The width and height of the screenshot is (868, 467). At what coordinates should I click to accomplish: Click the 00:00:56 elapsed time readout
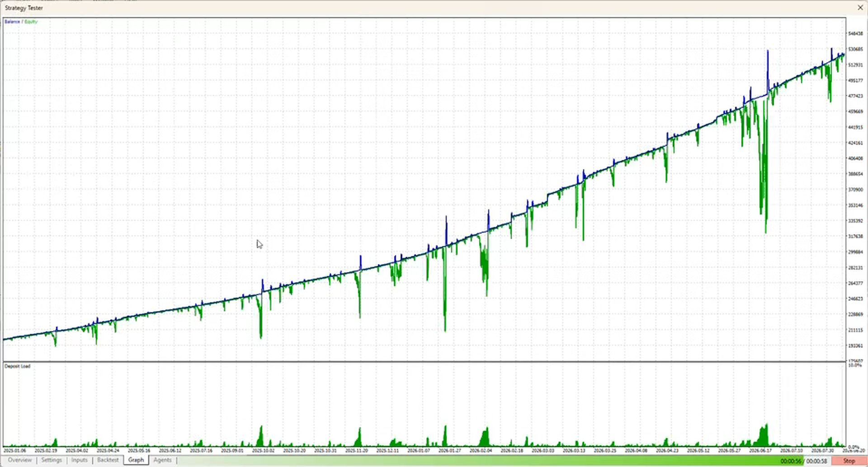pyautogui.click(x=791, y=461)
